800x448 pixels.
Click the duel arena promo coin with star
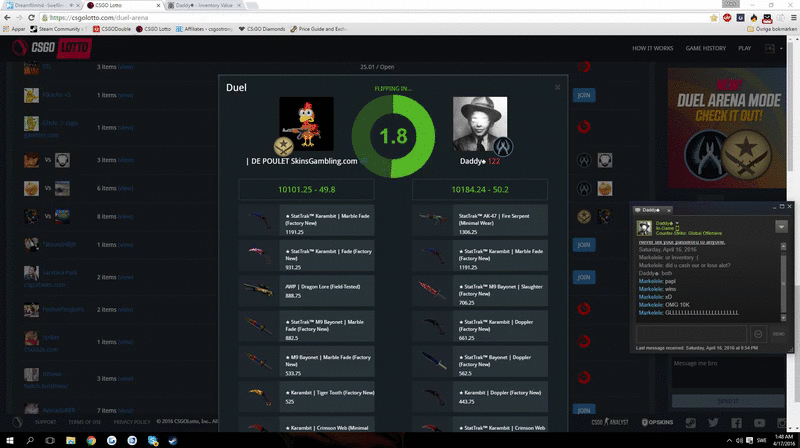click(x=746, y=155)
